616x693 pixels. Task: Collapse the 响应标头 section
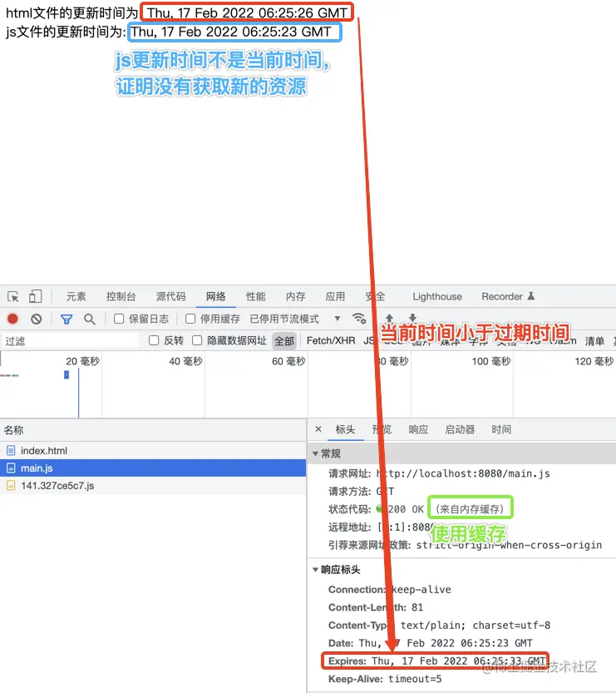315,569
